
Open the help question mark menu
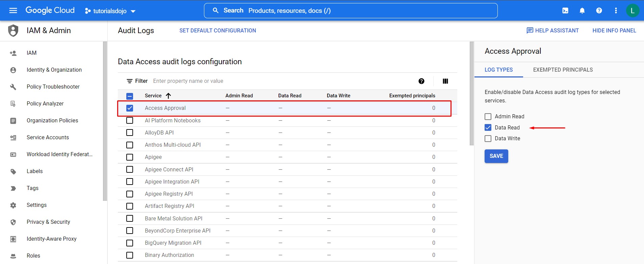pos(599,10)
